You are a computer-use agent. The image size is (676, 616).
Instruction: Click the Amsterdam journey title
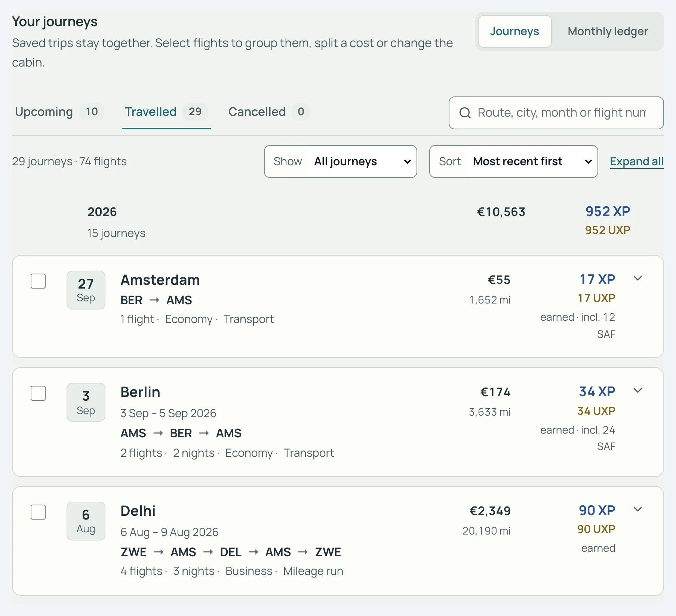pyautogui.click(x=160, y=280)
